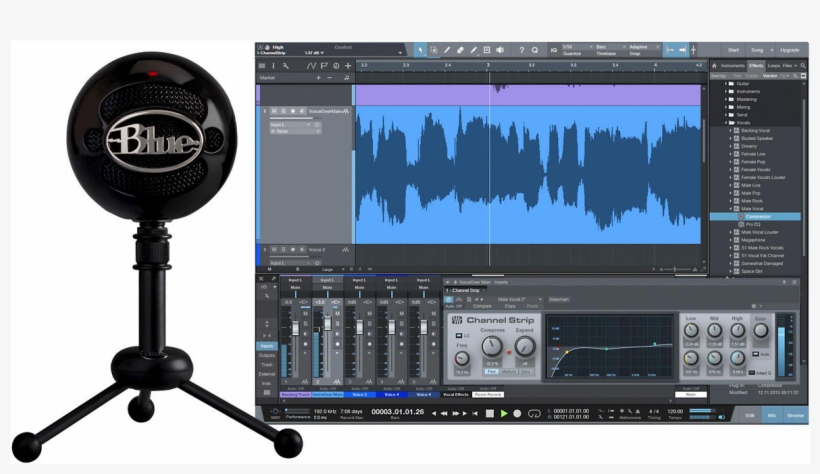Switch to Effects tab in browser

(x=756, y=65)
